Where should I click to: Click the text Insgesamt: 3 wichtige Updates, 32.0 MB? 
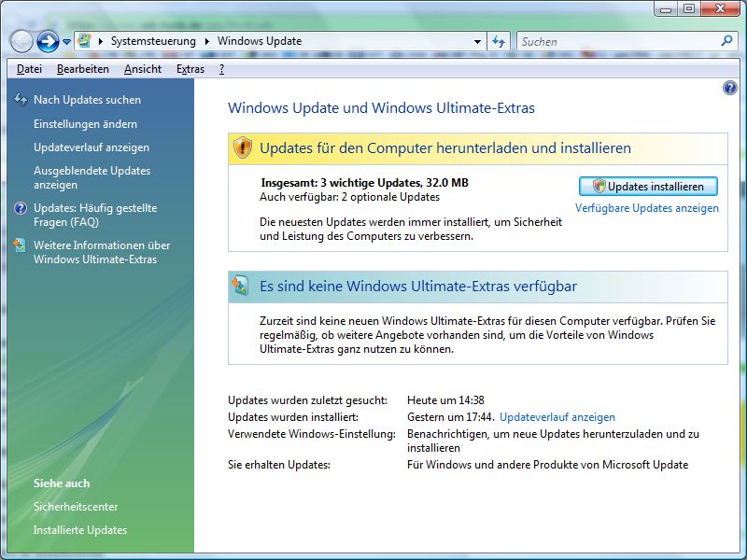[365, 183]
